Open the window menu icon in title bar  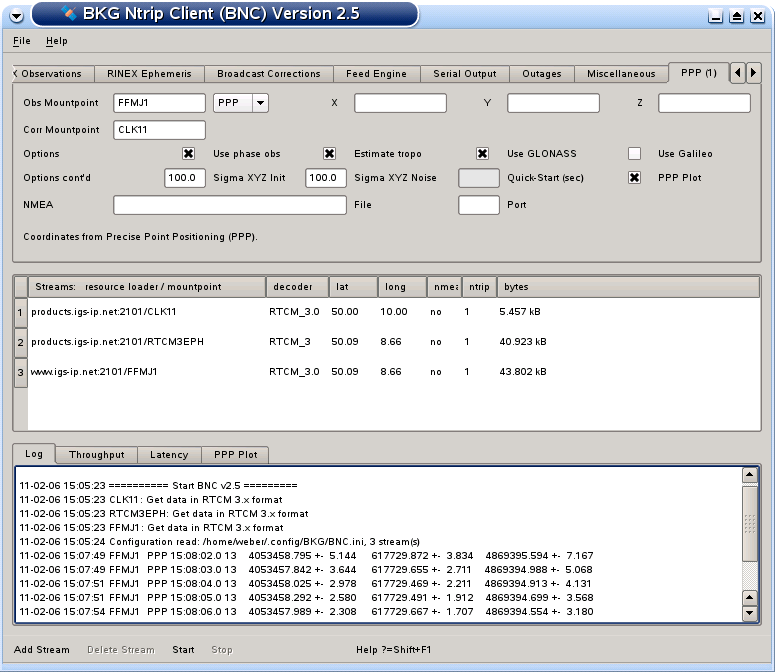coord(15,15)
